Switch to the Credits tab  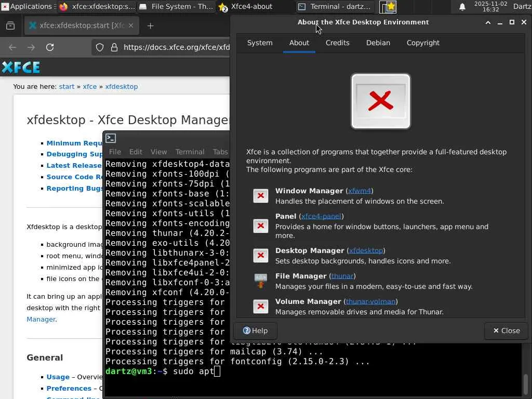[x=337, y=43]
